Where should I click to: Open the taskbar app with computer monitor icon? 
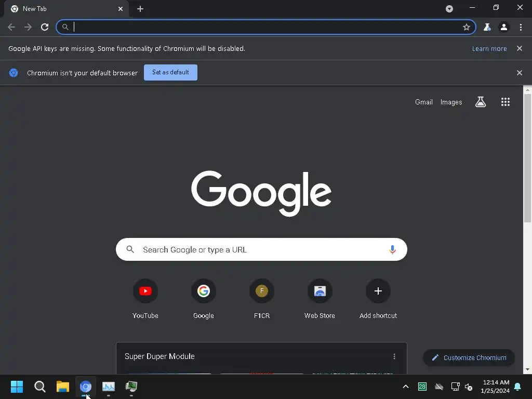tap(131, 387)
